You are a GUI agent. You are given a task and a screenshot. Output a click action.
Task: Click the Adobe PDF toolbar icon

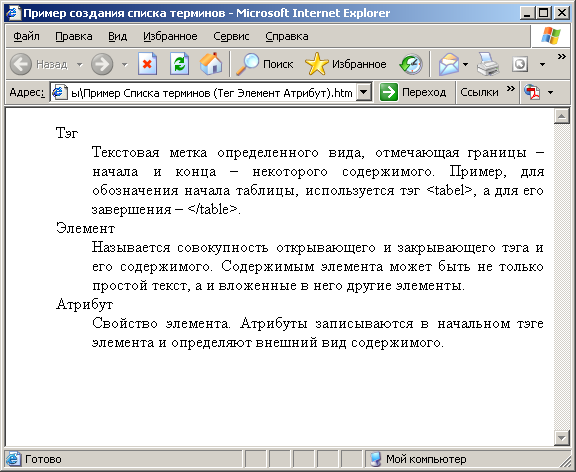(532, 92)
